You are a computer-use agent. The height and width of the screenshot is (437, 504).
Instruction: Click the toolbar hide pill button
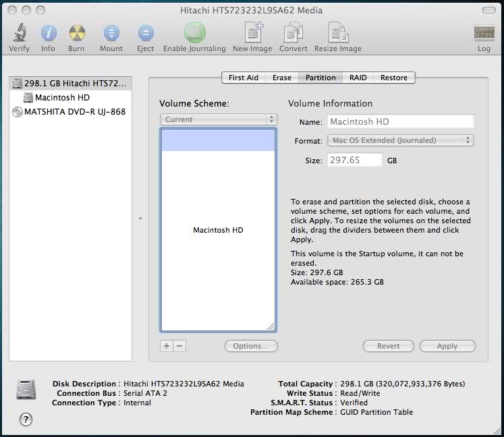pos(489,10)
